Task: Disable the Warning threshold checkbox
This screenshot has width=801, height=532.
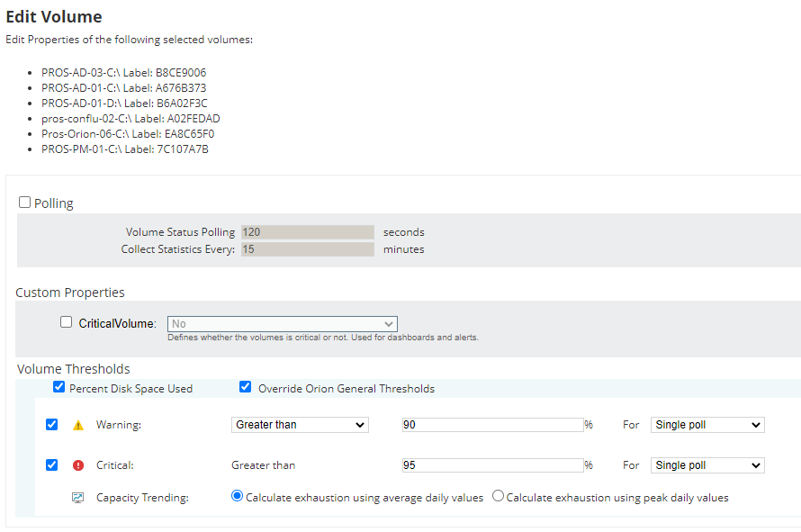Action: point(51,425)
